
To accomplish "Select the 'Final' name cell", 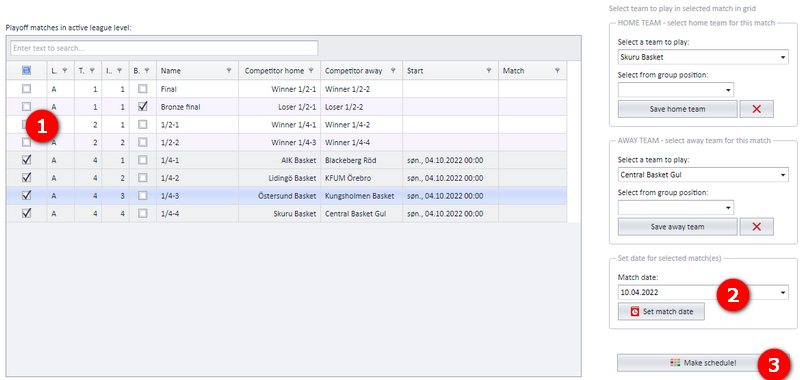I will pos(197,89).
